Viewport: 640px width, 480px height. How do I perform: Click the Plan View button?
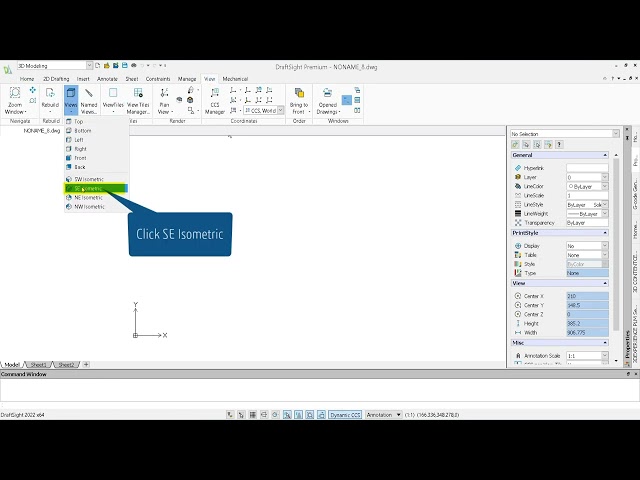pos(164,100)
